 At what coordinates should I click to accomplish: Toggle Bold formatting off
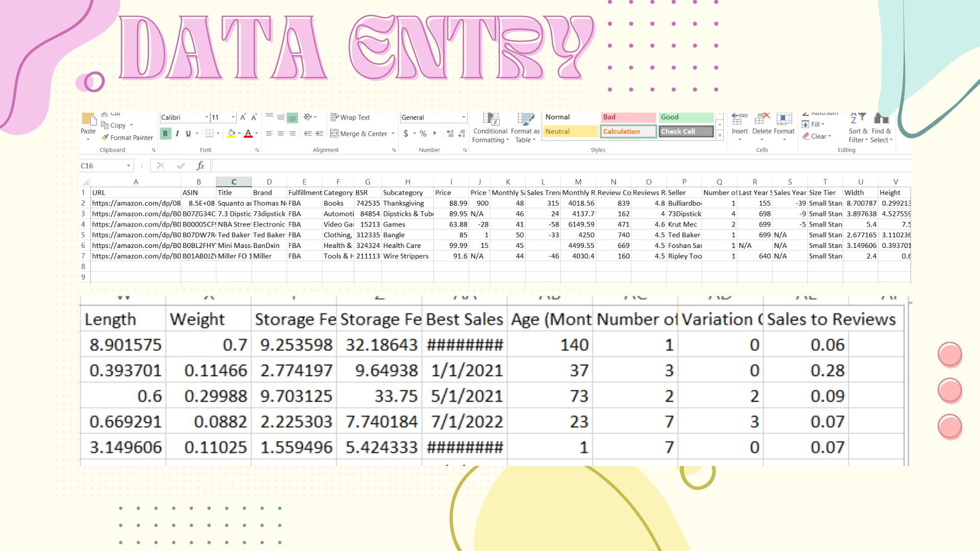pos(165,133)
